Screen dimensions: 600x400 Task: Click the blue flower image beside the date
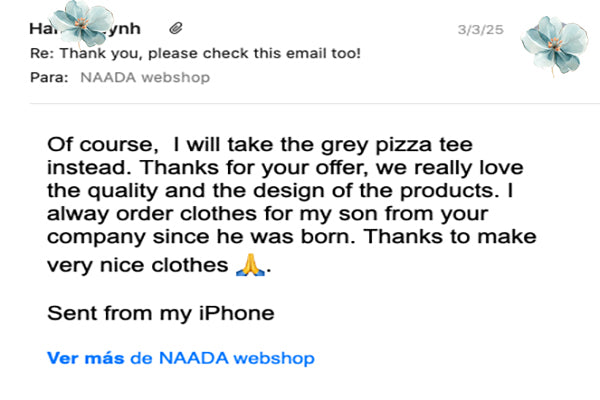pos(552,42)
